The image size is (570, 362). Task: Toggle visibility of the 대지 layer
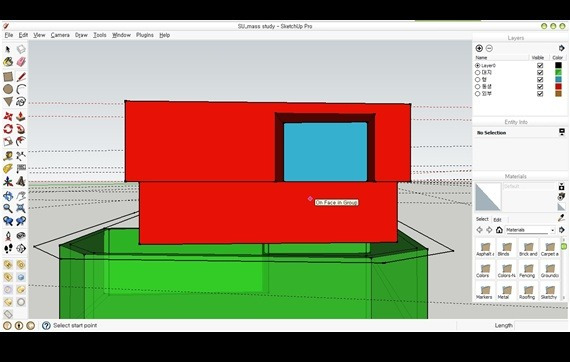coord(540,72)
